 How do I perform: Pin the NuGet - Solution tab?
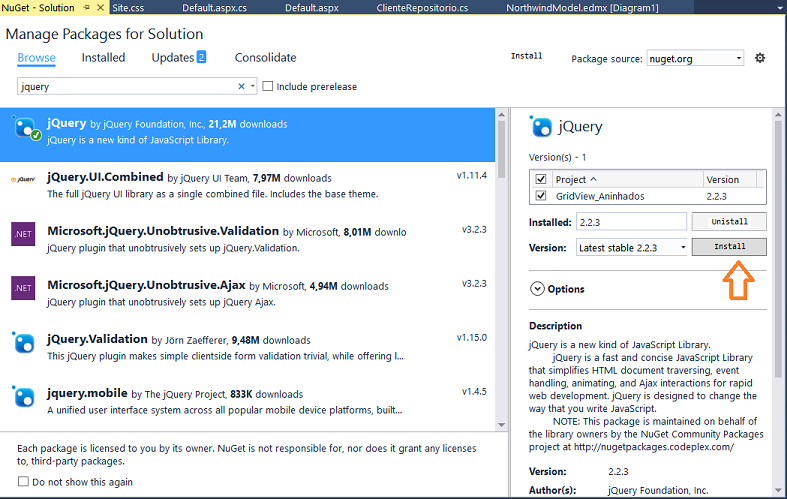click(86, 8)
